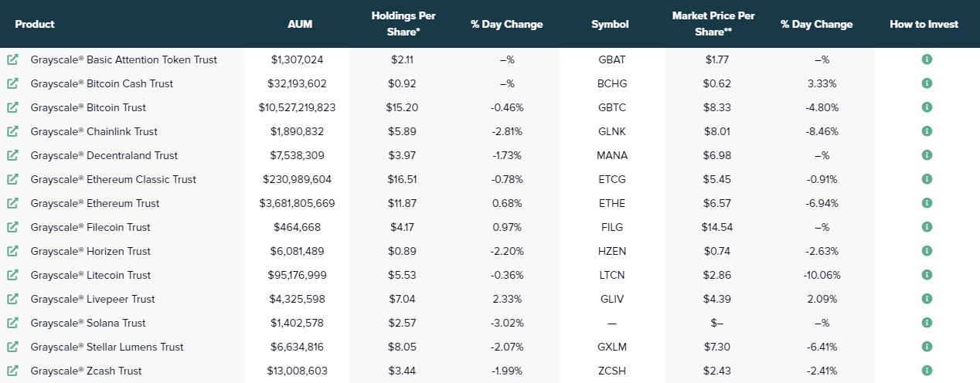980x383 pixels.
Task: Open external link icon for Zcash Trust
Action: 12,371
